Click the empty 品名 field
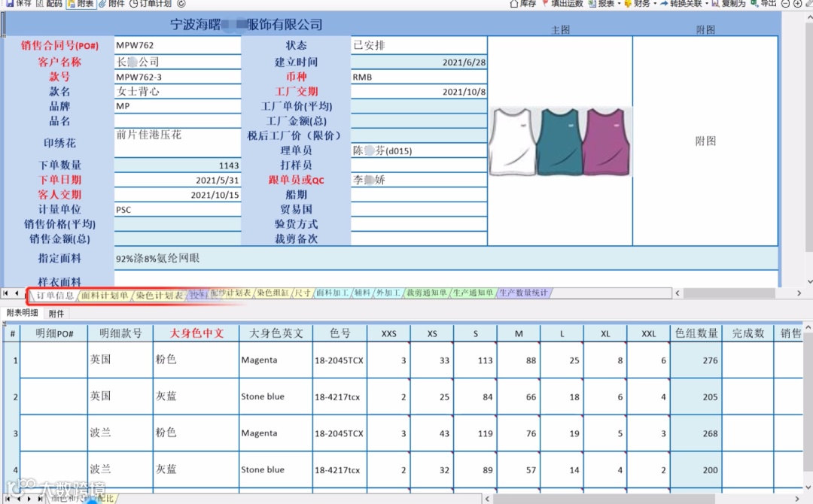Viewport: 813px width, 504px height. pos(178,120)
